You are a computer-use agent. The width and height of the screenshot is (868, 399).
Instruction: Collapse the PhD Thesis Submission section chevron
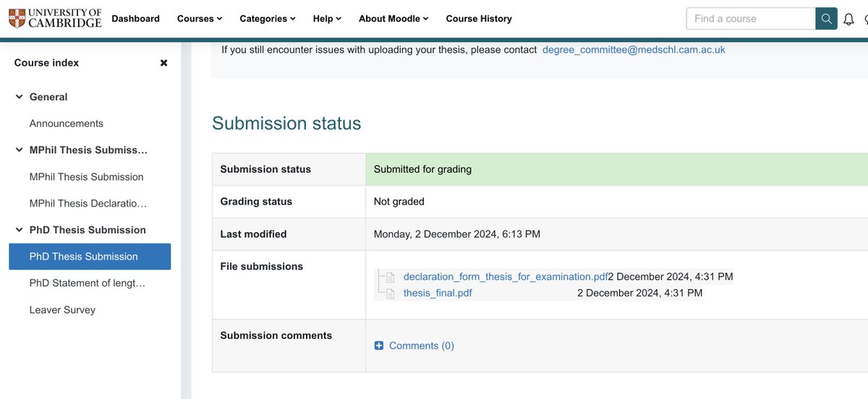(x=20, y=230)
